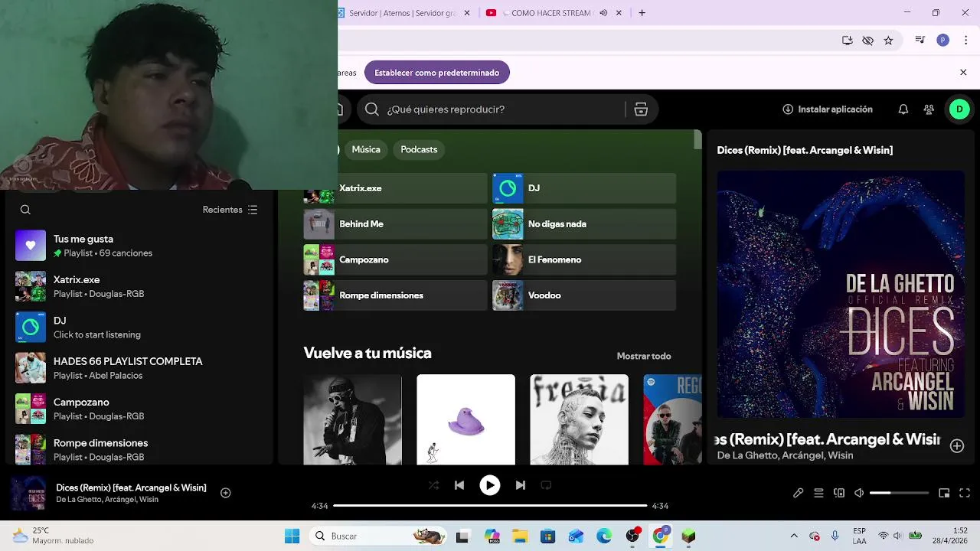
Task: Mute the Spotify volume speaker icon
Action: pyautogui.click(x=859, y=493)
